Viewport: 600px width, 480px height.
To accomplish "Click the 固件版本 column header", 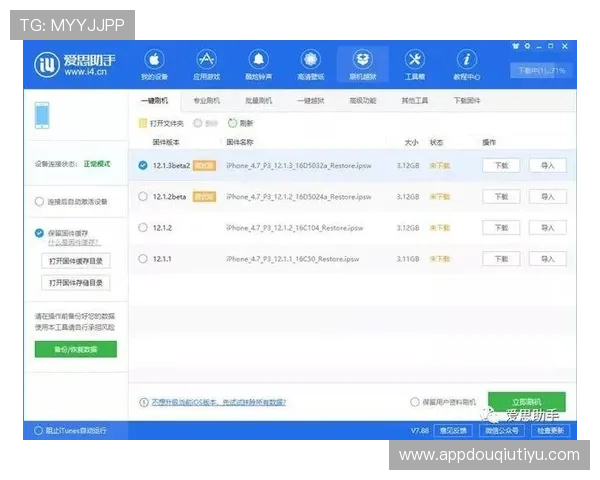I will pos(166,142).
